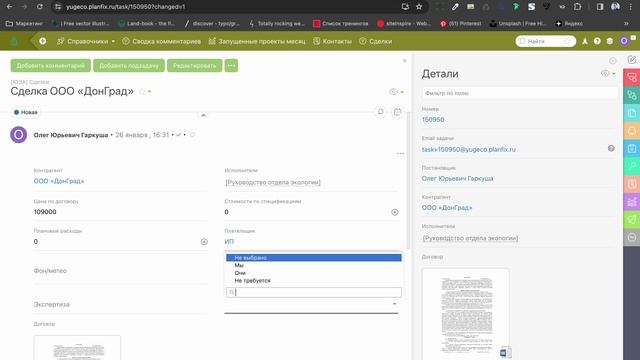
Task: Click the Найти search field
Action: point(545,41)
